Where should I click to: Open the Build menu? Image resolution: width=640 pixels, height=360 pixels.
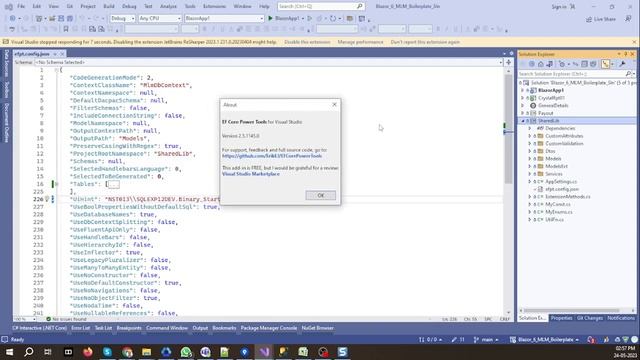(109, 7)
